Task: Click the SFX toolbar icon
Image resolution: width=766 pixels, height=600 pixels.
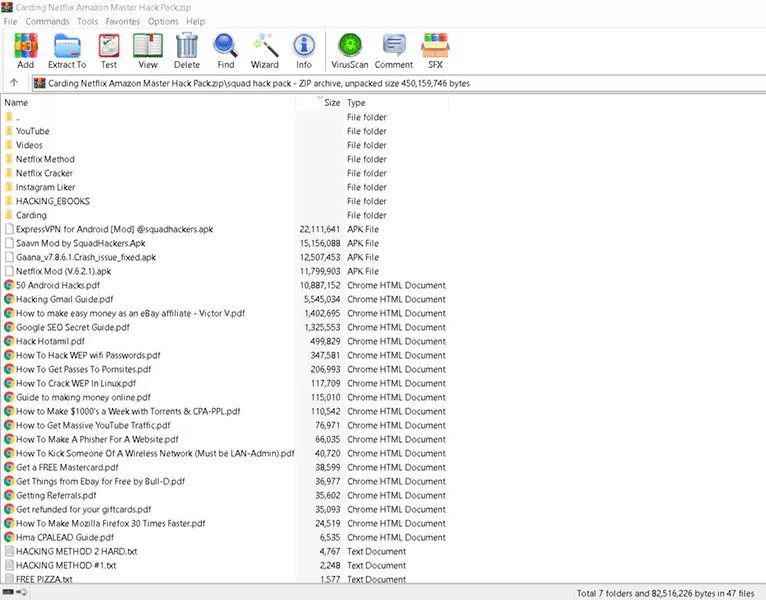Action: (435, 45)
